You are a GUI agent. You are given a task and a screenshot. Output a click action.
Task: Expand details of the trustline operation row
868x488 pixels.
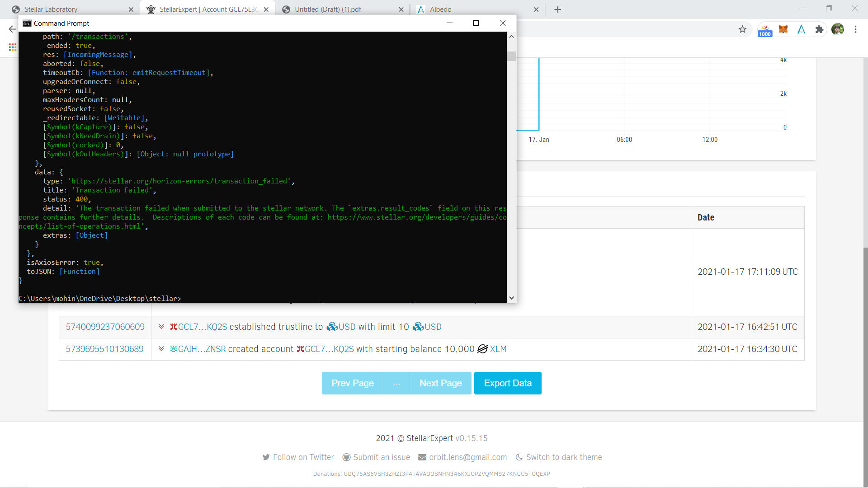tap(161, 327)
